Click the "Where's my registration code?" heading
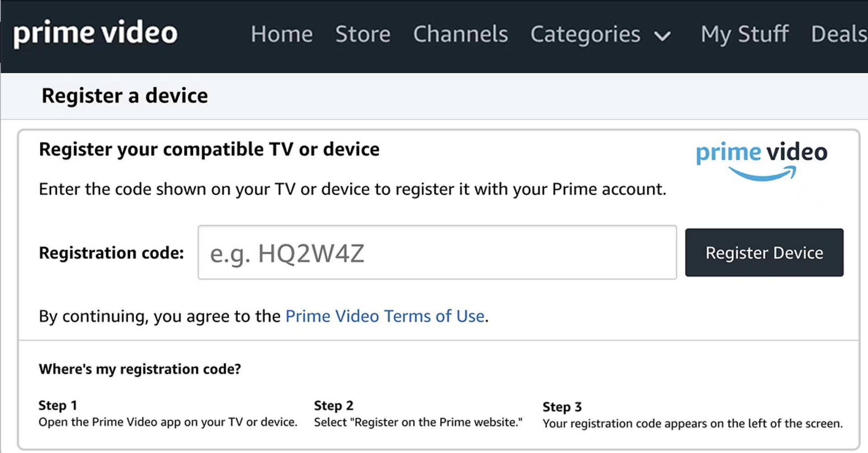The width and height of the screenshot is (868, 453). click(x=140, y=369)
